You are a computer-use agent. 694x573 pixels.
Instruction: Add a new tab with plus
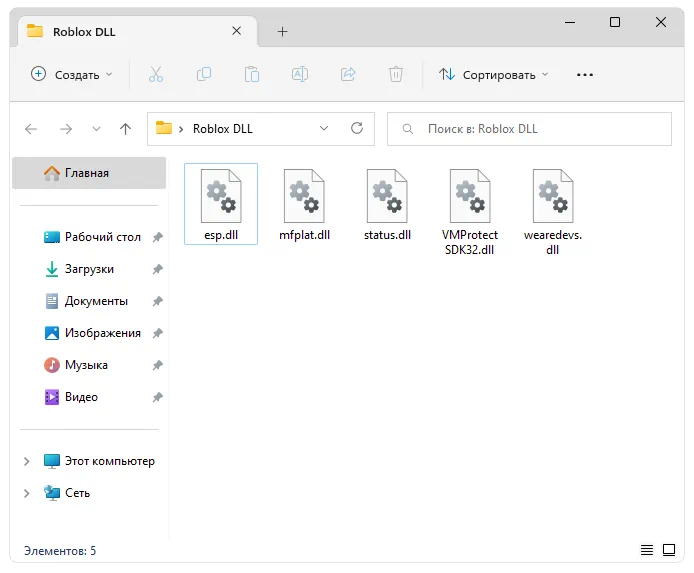coord(282,31)
